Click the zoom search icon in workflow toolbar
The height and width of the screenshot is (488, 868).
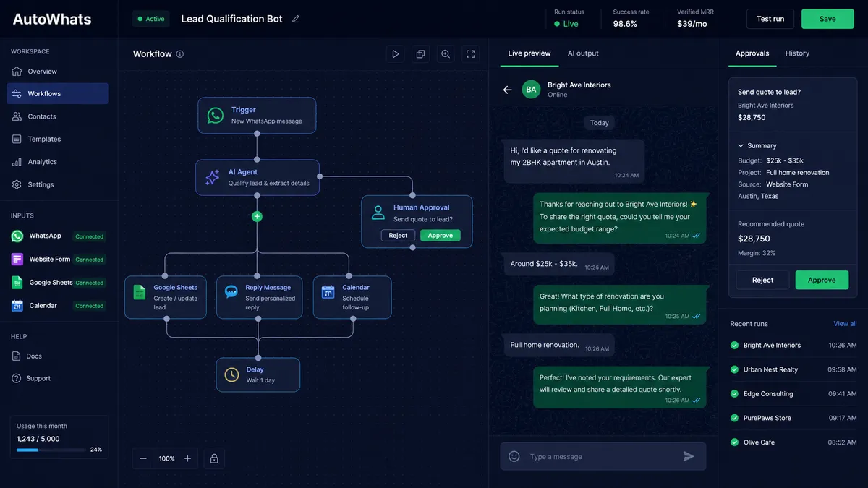pyautogui.click(x=446, y=53)
